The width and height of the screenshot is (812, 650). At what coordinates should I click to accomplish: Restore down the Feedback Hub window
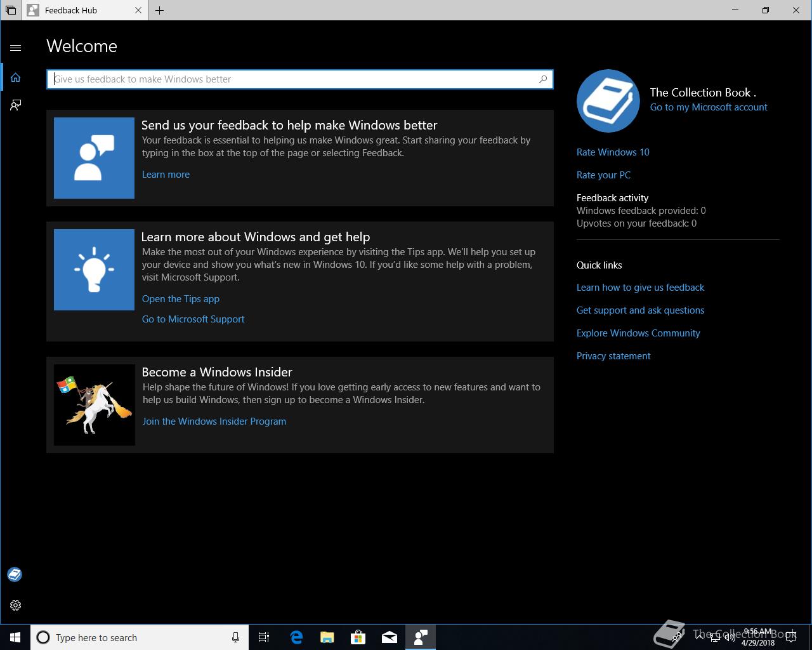[x=766, y=10]
